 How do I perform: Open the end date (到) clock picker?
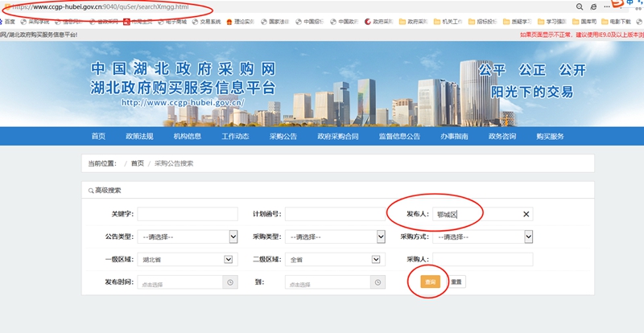[x=378, y=282]
